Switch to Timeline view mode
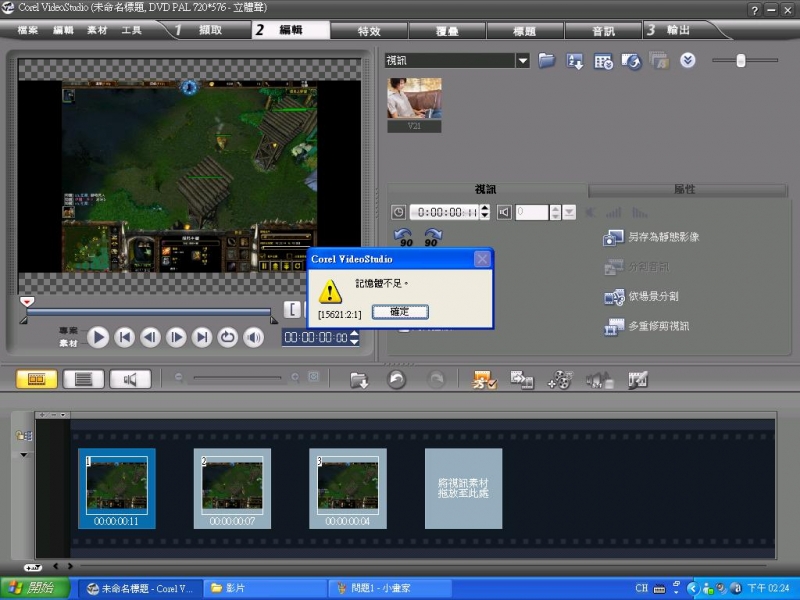The height and width of the screenshot is (600, 800). (x=83, y=379)
